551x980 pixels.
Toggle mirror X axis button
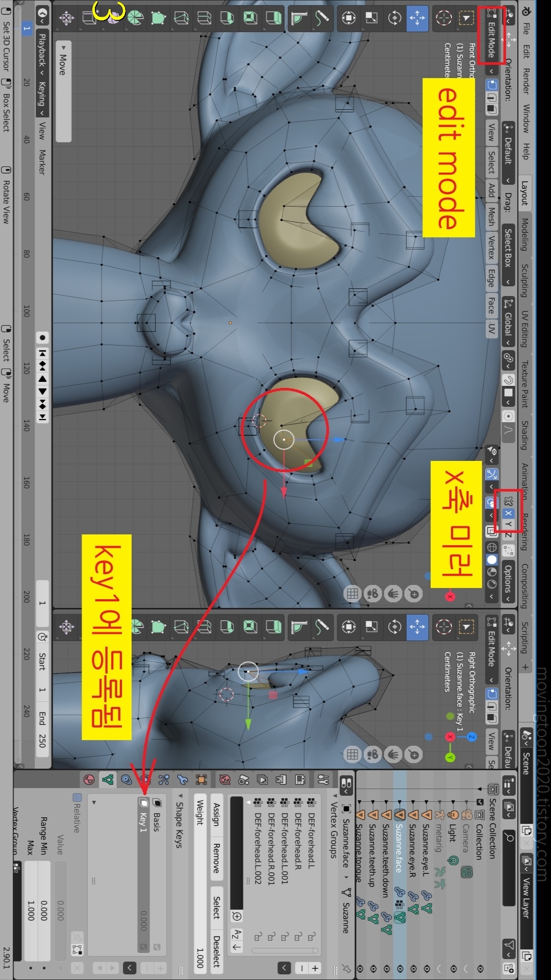tap(508, 513)
